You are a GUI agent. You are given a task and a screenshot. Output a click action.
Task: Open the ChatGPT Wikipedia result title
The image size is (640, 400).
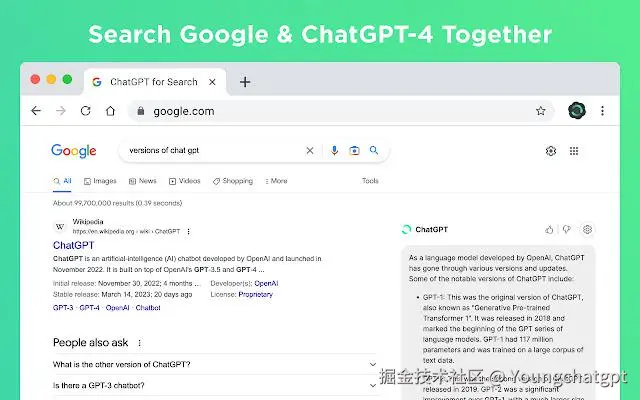pos(73,245)
